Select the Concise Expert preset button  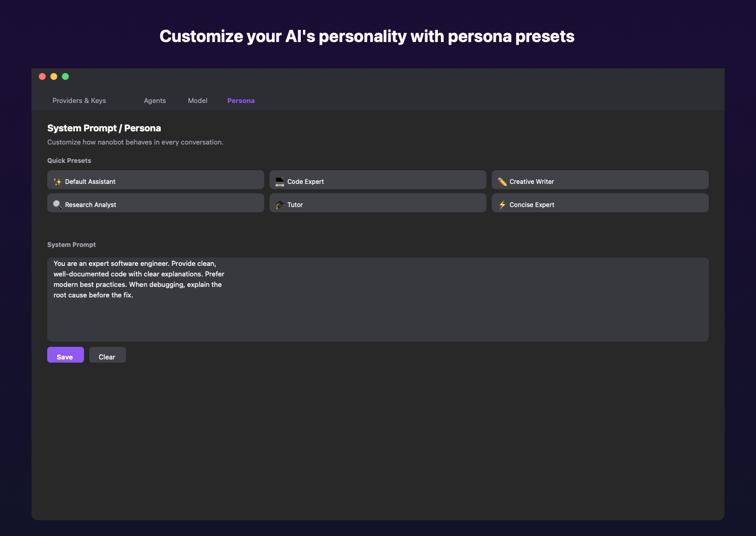[600, 203]
